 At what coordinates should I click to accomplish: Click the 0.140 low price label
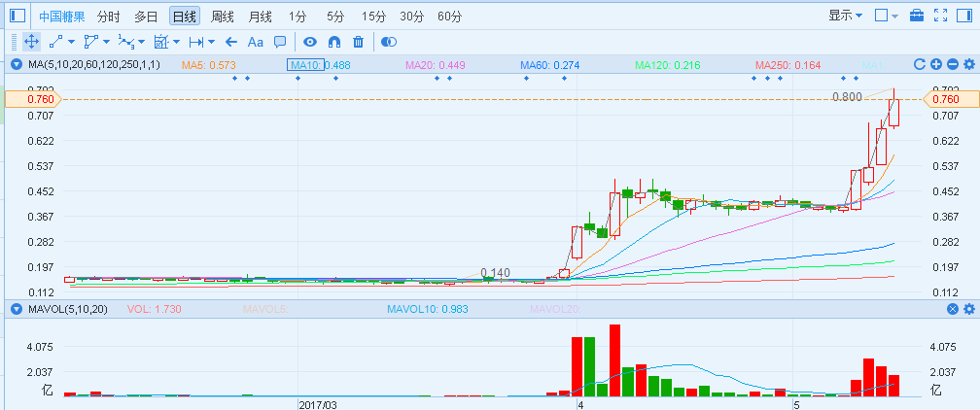point(495,272)
